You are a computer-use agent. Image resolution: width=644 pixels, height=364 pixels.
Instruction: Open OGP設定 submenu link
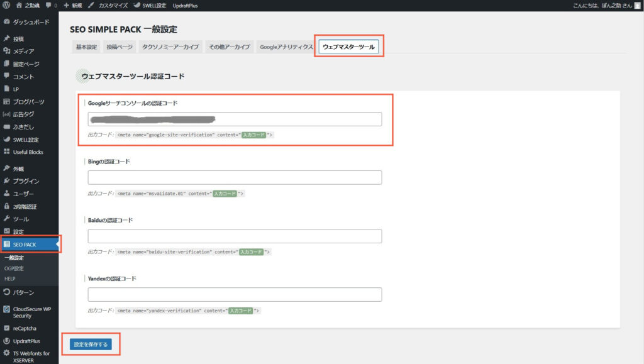14,268
